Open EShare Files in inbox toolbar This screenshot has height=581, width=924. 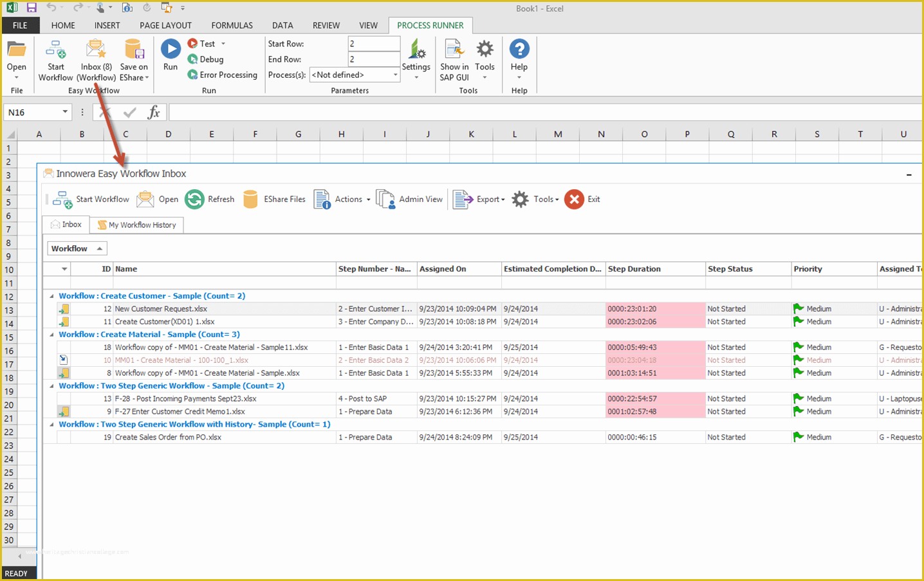[275, 199]
